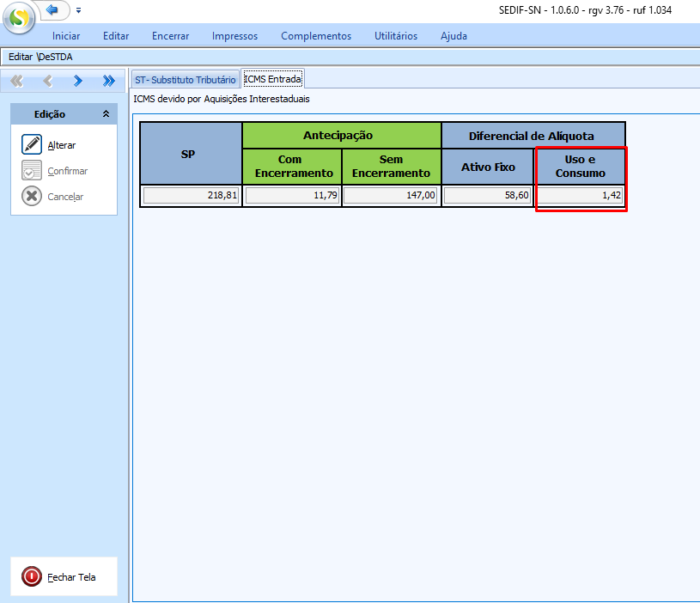Open the Complementos menu
This screenshot has height=603, width=700.
(316, 36)
